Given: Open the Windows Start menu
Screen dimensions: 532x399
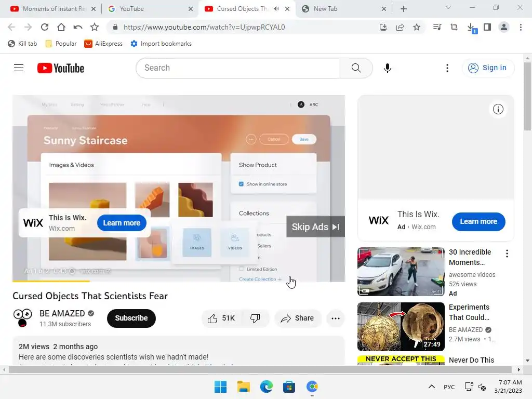Looking at the screenshot, I should click(x=220, y=387).
